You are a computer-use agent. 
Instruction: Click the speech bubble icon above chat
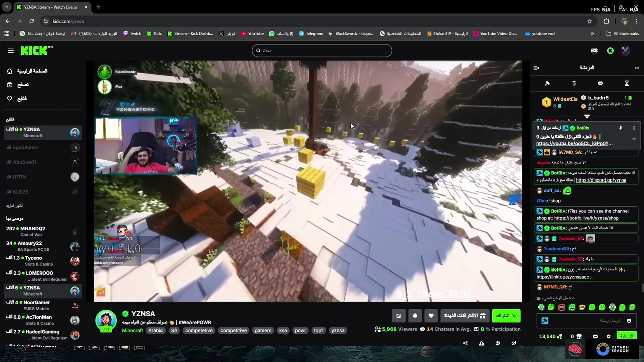(x=600, y=83)
